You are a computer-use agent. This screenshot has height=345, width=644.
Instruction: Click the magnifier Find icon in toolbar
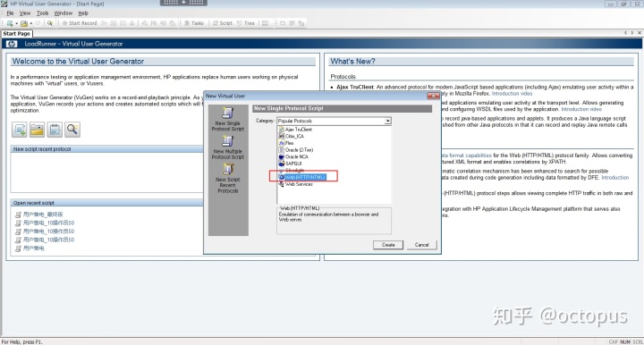(50, 23)
